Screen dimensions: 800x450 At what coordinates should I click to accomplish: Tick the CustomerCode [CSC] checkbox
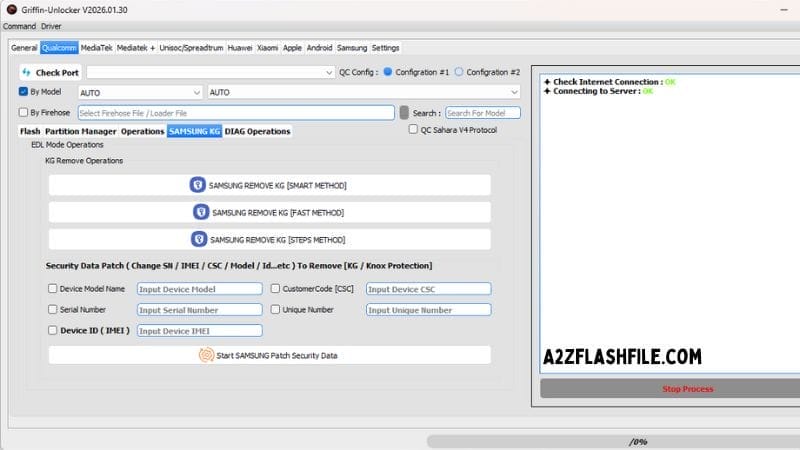point(276,288)
